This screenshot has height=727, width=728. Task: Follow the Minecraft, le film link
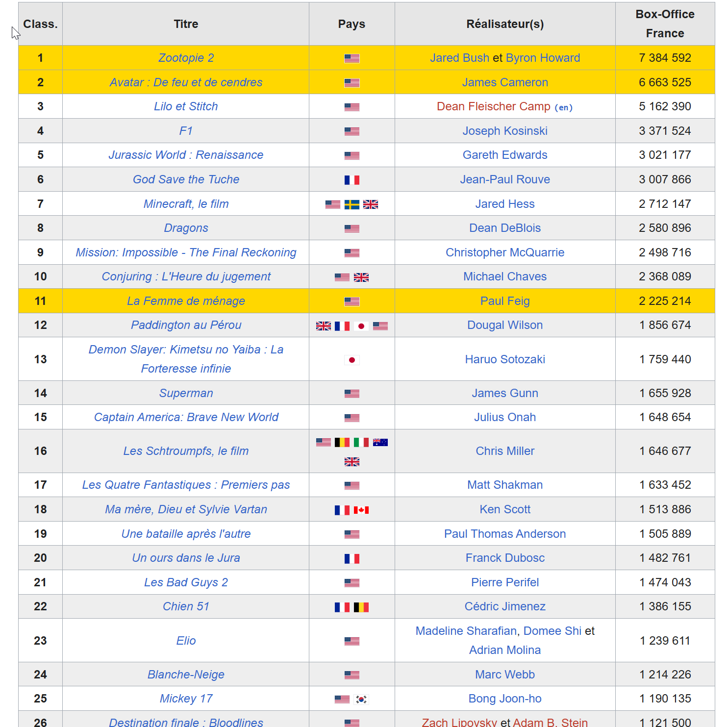point(186,204)
